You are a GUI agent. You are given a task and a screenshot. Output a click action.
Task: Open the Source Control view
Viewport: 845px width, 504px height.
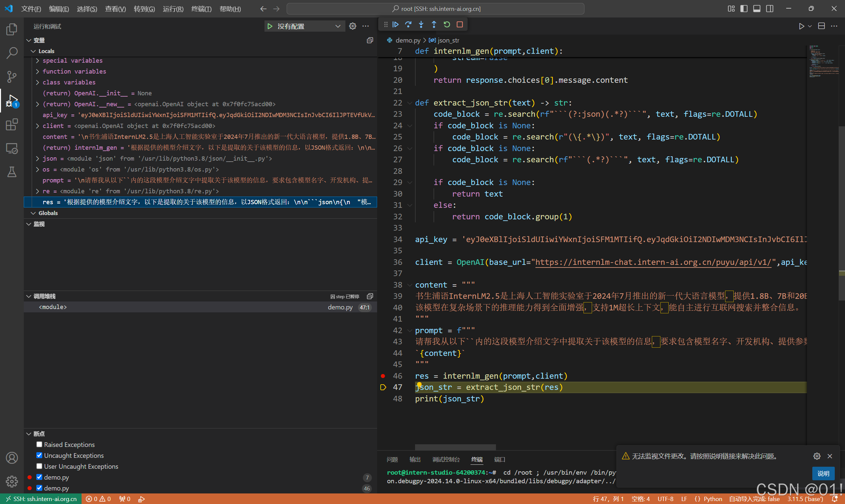coord(12,77)
